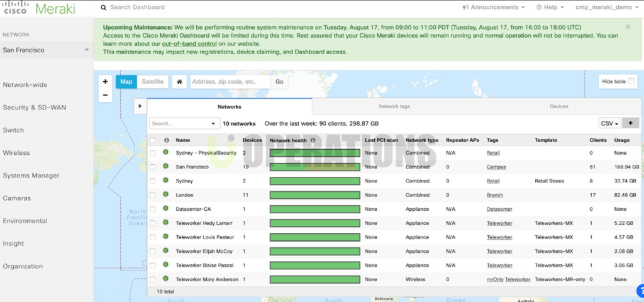Zoom in the map with plus button
This screenshot has width=644, height=302.
click(105, 81)
